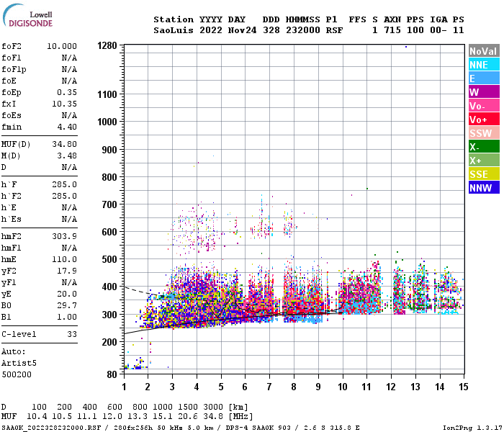Click the 500200 version number

pos(17,374)
